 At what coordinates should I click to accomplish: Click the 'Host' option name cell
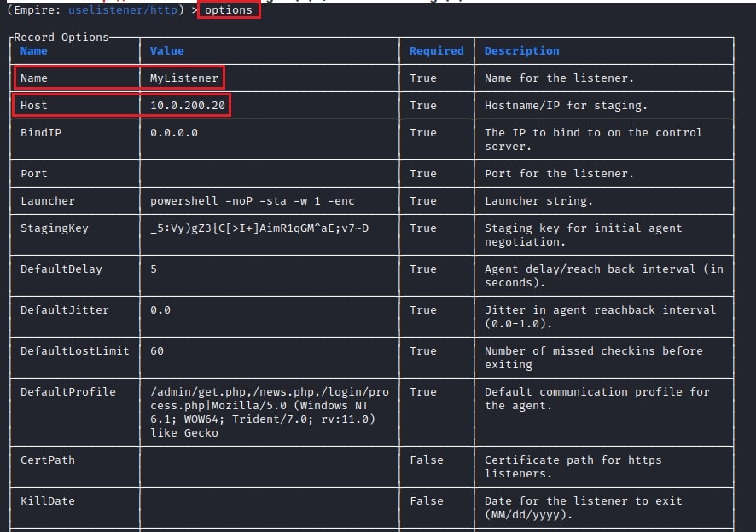(34, 106)
